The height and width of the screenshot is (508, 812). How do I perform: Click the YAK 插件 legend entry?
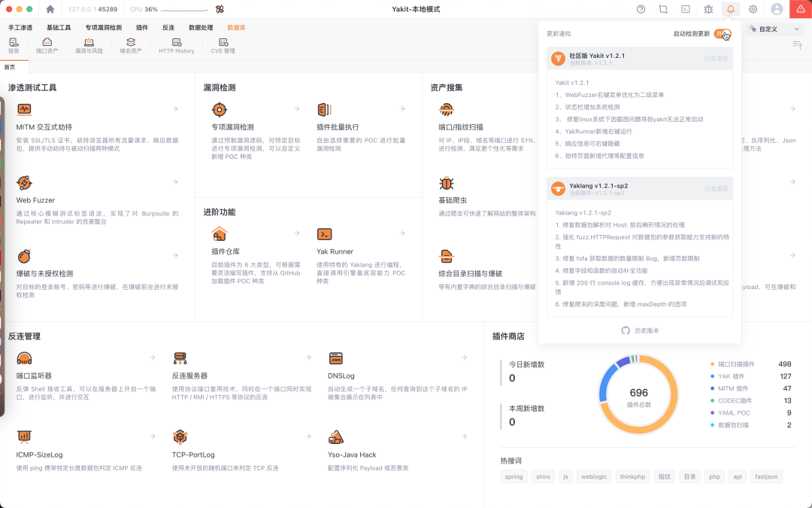751,376
